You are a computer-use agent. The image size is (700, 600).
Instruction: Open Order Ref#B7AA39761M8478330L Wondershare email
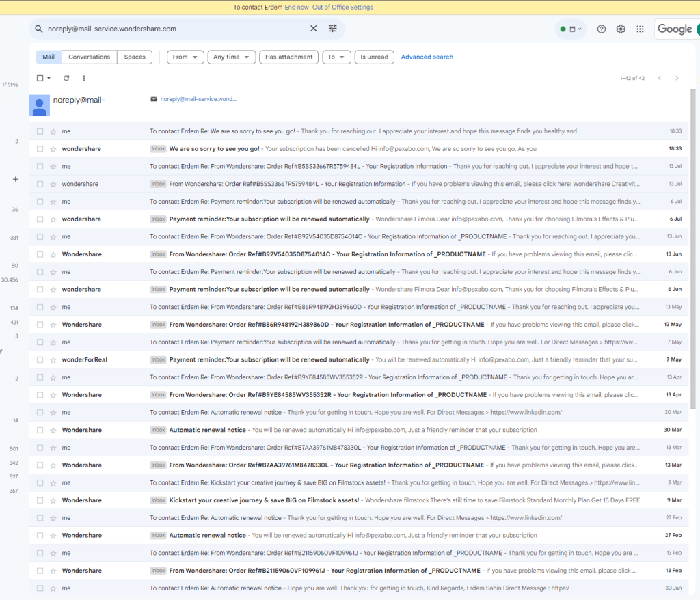pyautogui.click(x=358, y=465)
